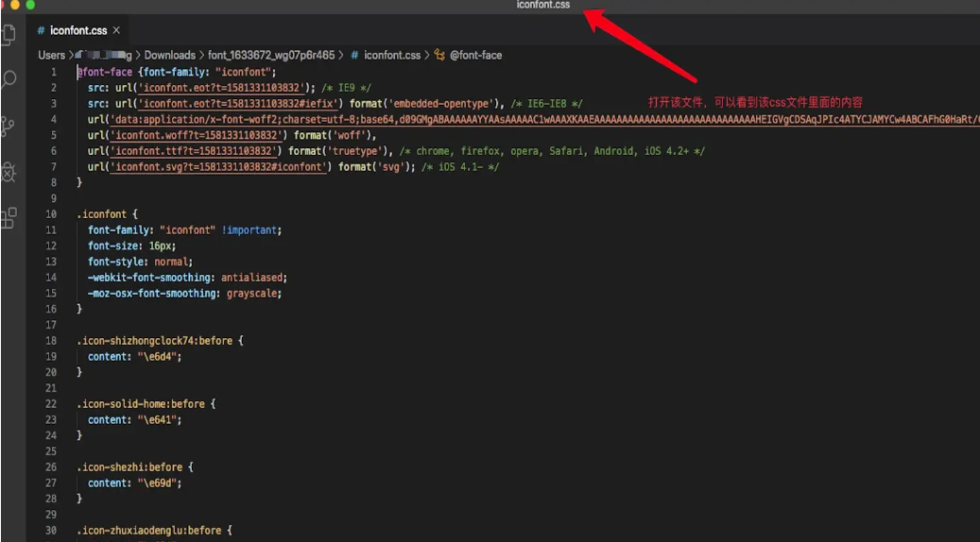
Task: Click the green maximize window button
Action: 29,5
